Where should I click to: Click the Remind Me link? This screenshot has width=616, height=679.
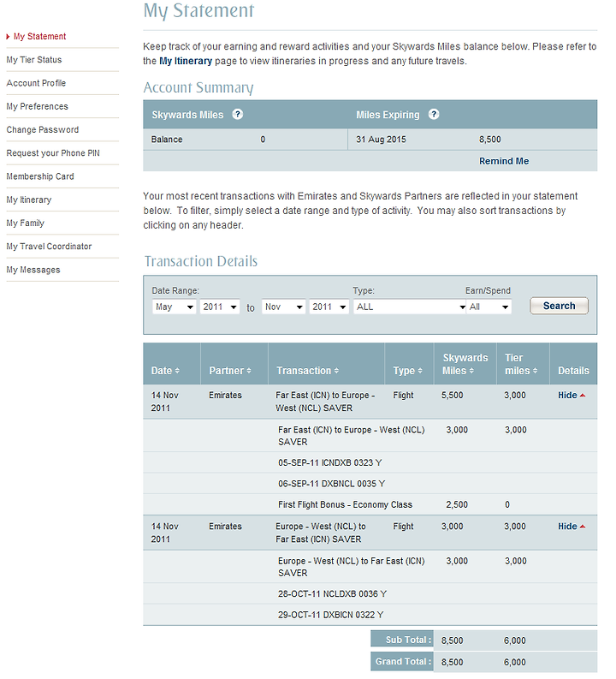504,161
